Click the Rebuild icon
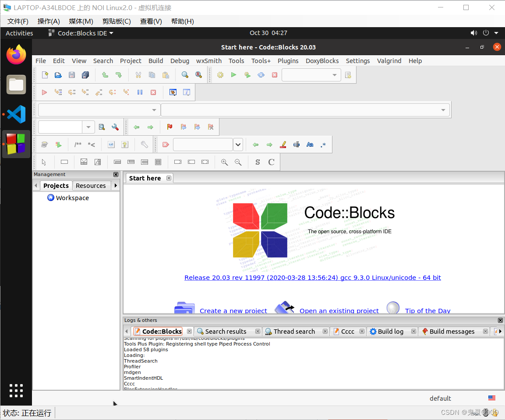This screenshot has height=420, width=505. click(x=261, y=75)
